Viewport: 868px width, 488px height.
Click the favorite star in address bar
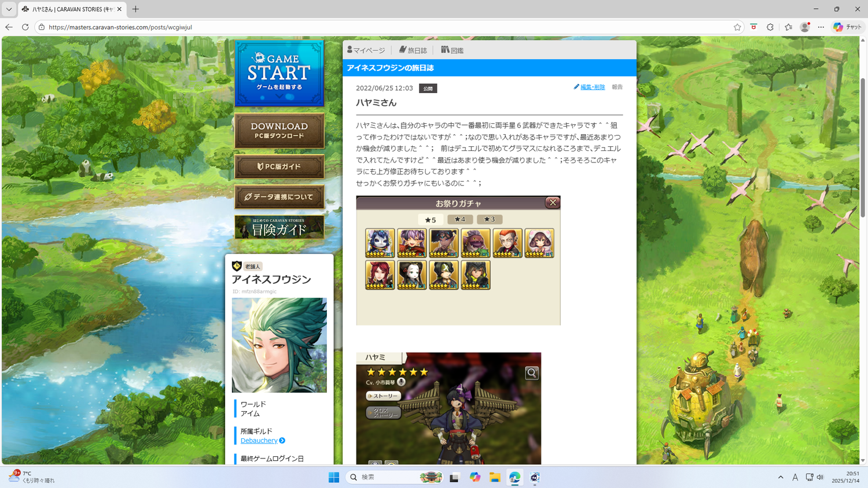tap(737, 27)
